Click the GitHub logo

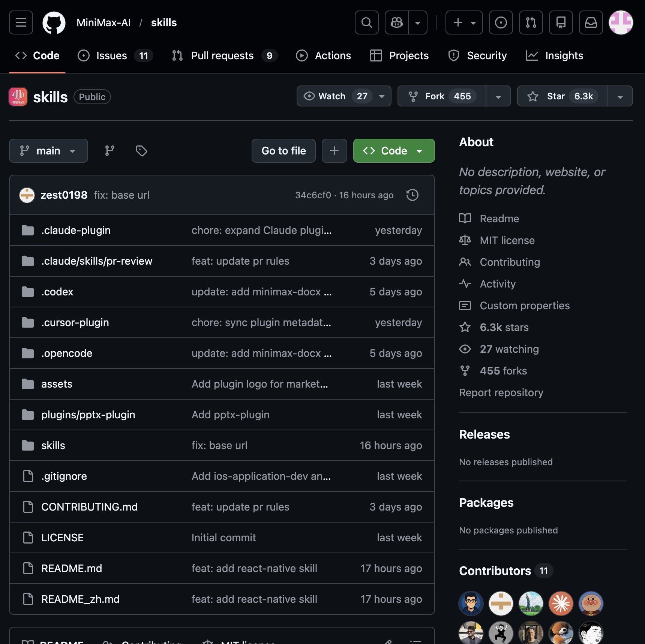point(55,22)
